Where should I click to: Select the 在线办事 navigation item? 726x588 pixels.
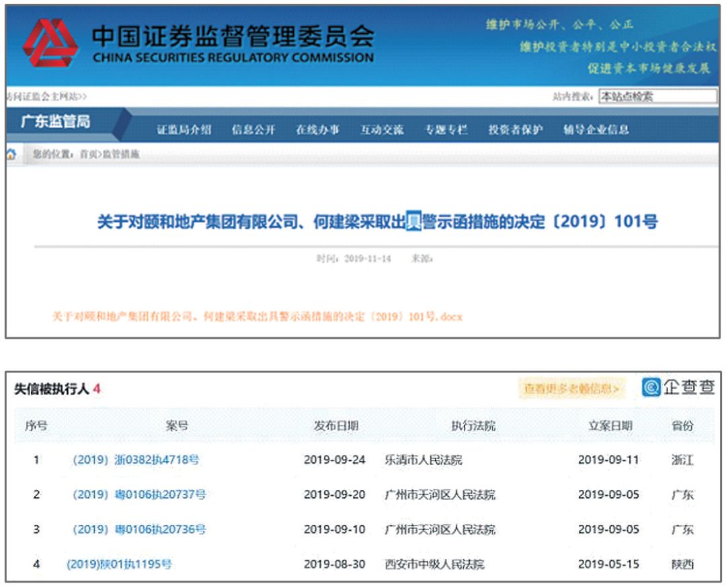point(317,130)
